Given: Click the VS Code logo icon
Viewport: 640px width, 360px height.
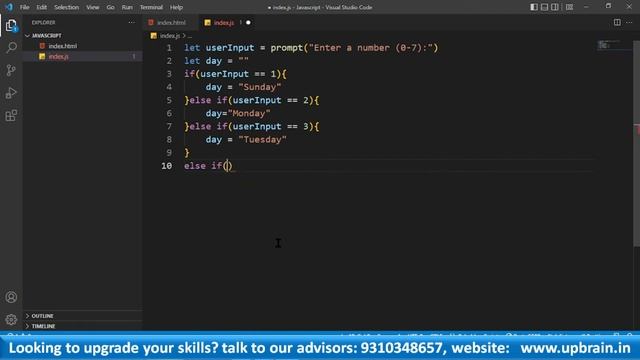Looking at the screenshot, I should click(x=9, y=7).
